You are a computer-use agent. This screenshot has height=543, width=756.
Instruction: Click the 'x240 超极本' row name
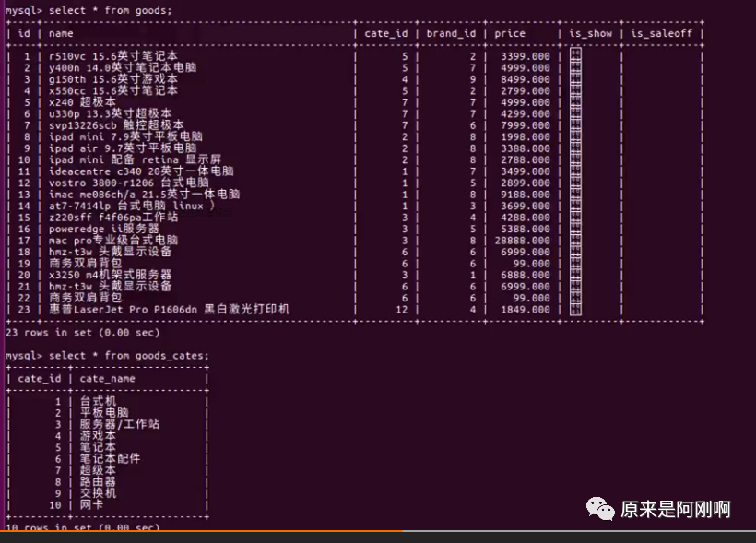pos(82,102)
